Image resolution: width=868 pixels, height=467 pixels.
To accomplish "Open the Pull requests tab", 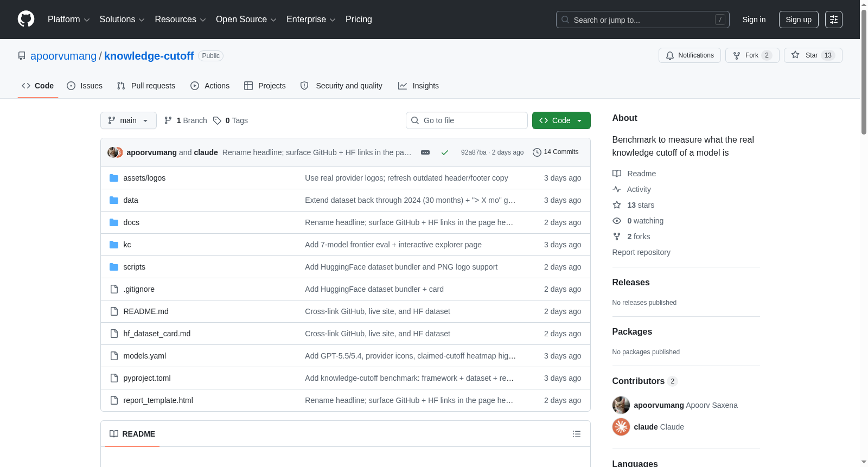I will click(146, 86).
